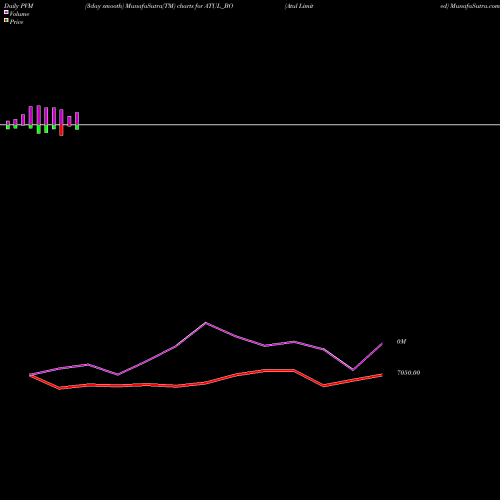
Task: Click the MunafaSutra charts for ATUL_BO heading
Action: point(159,6)
